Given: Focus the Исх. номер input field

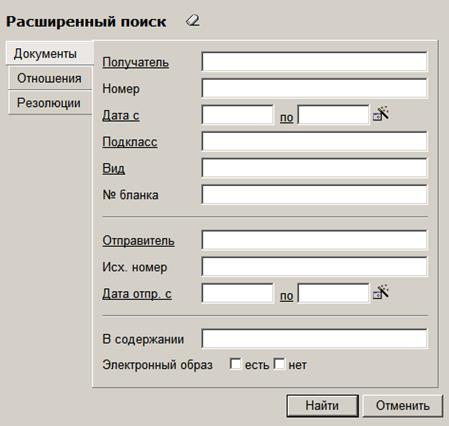Looking at the screenshot, I should coord(314,266).
